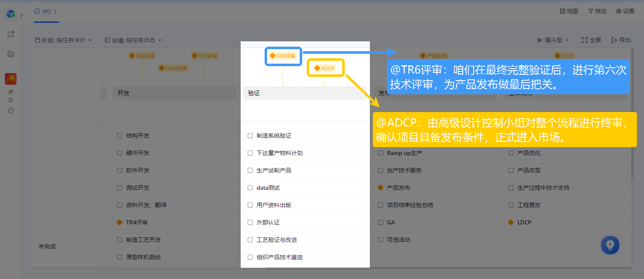
Task: Check the 批产技术服务 task checkbox
Action: 381,170
